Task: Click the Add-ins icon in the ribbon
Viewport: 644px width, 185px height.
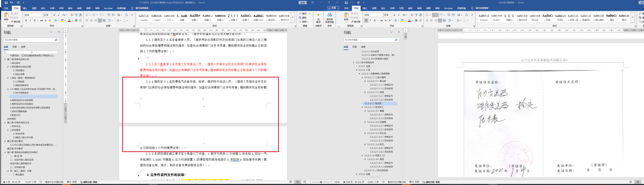Action: click(318, 18)
